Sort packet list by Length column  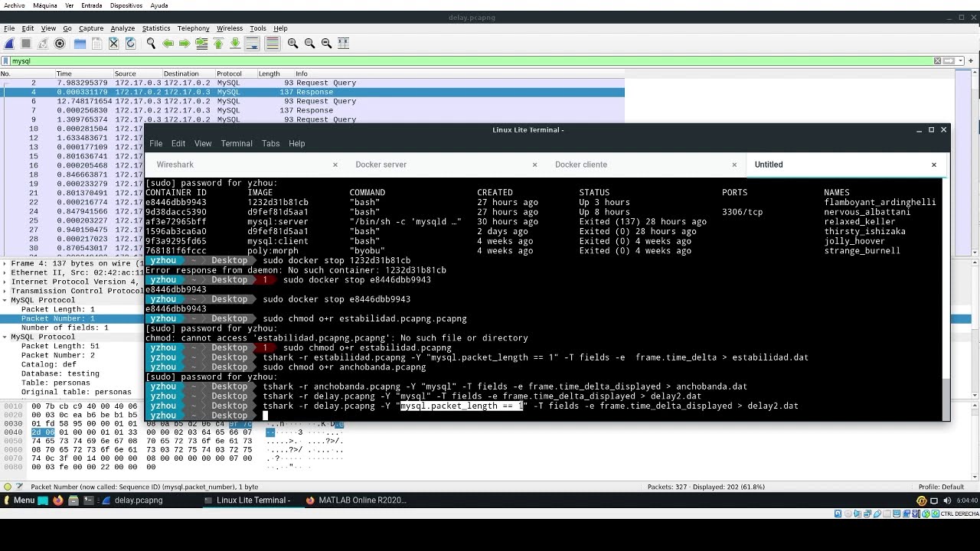[x=274, y=74]
